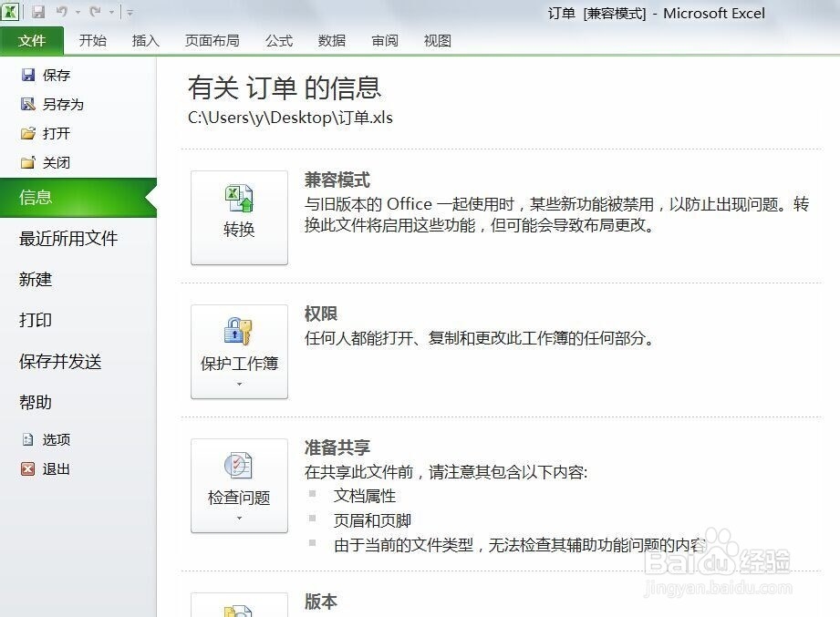
Task: Click the 准备共享 heading
Action: point(337,447)
